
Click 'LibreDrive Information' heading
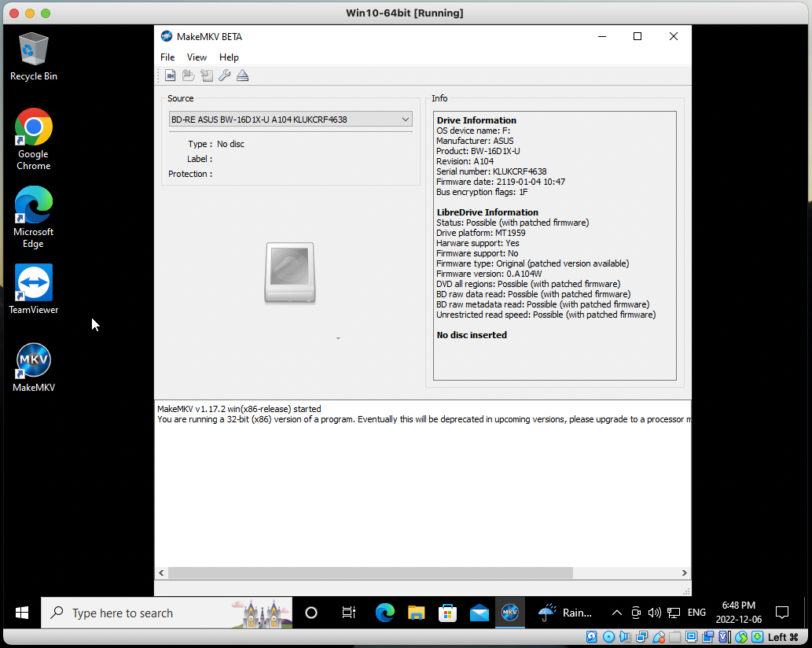[487, 212]
